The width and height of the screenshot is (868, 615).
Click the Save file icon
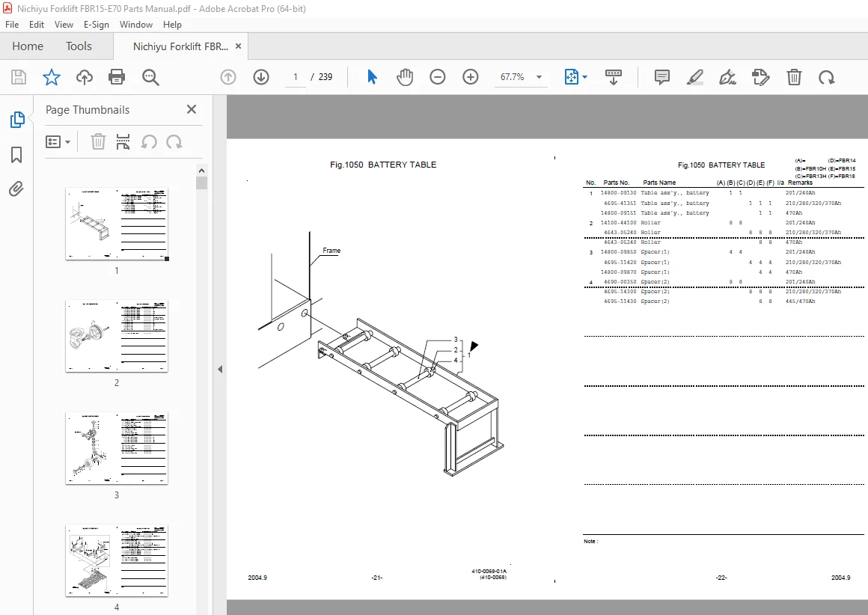(18, 77)
